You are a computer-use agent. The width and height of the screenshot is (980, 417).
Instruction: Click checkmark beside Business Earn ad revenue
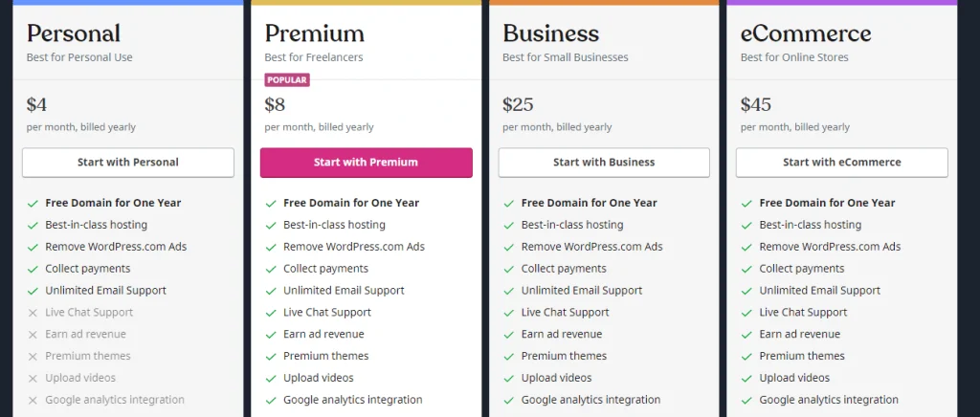509,335
